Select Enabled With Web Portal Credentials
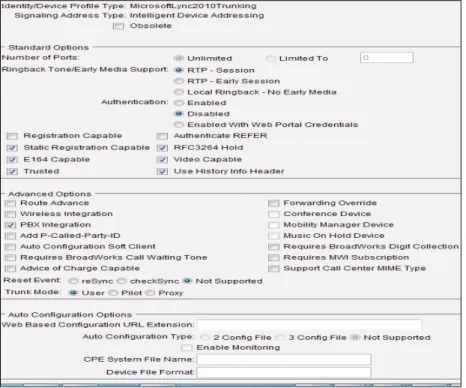This screenshot has height=388, width=466. [179, 125]
